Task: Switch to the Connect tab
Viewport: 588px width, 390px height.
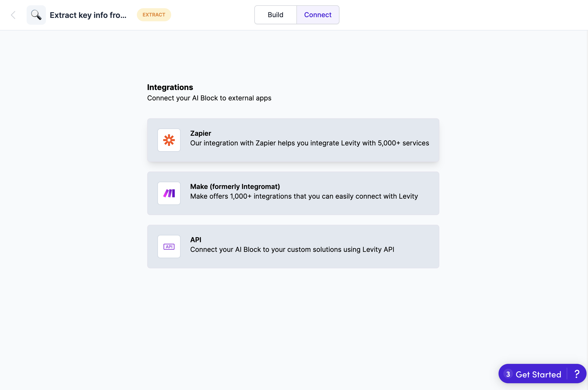Action: pyautogui.click(x=318, y=15)
